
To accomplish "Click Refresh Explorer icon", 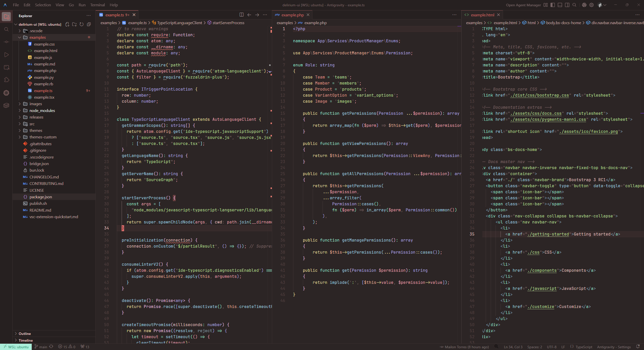I will point(82,24).
